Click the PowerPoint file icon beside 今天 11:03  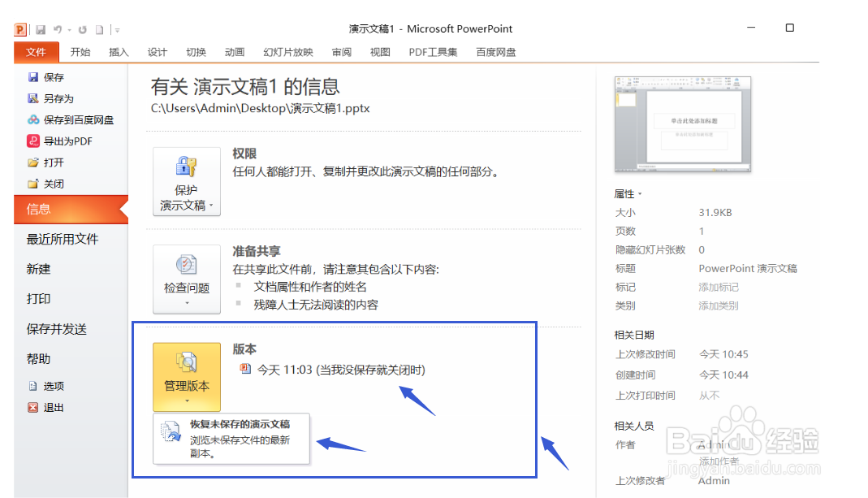[x=244, y=369]
